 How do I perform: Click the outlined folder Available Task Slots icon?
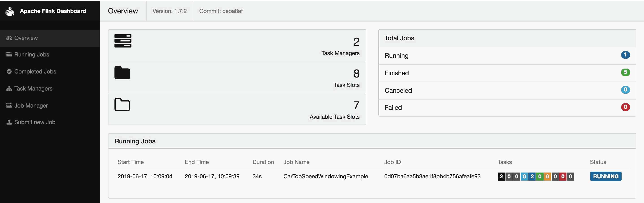[x=122, y=104]
